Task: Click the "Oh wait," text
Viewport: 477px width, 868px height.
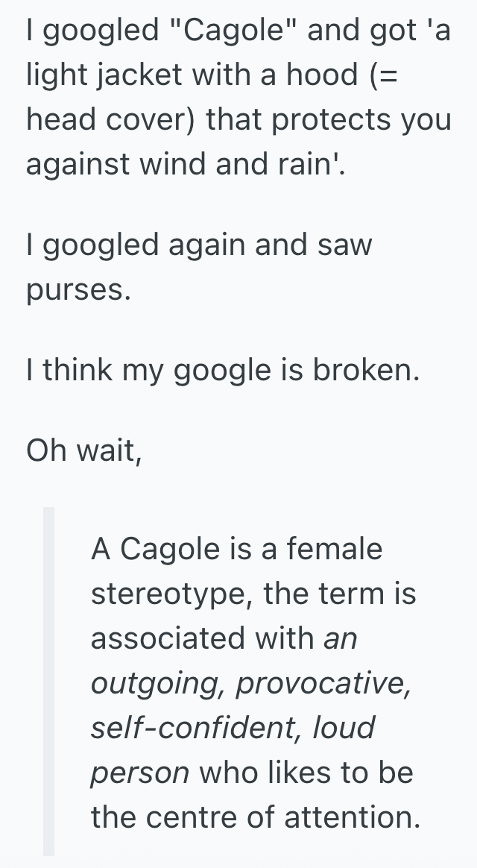Action: [84, 451]
